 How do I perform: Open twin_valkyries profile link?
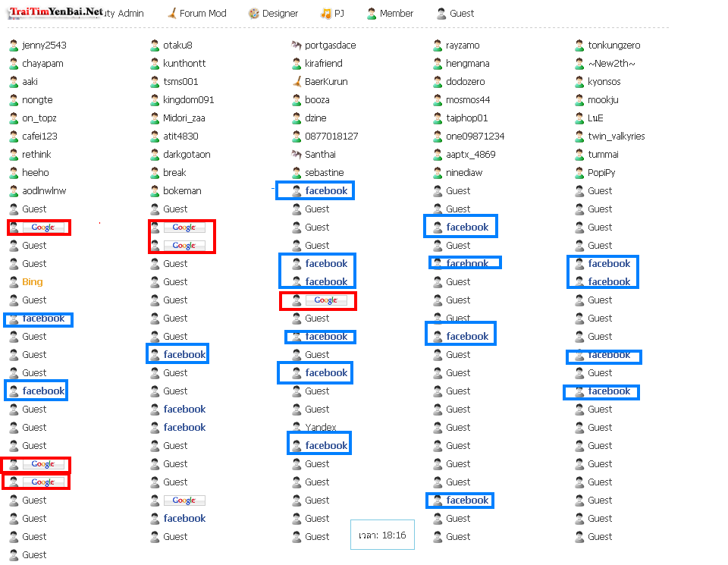click(x=617, y=136)
